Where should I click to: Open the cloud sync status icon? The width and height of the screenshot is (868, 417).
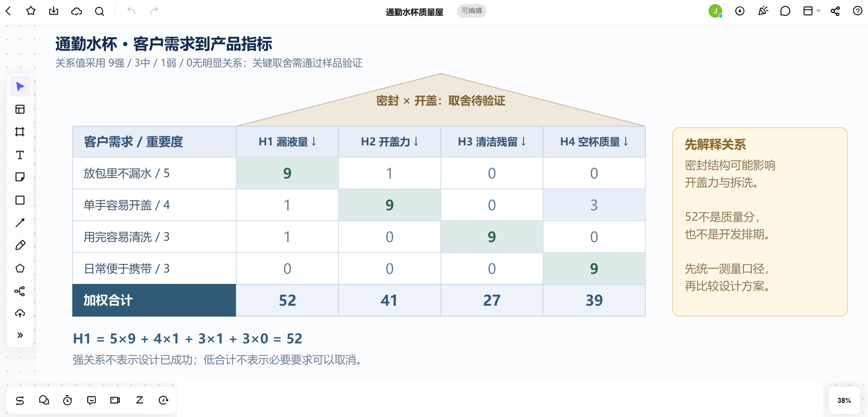[x=76, y=11]
